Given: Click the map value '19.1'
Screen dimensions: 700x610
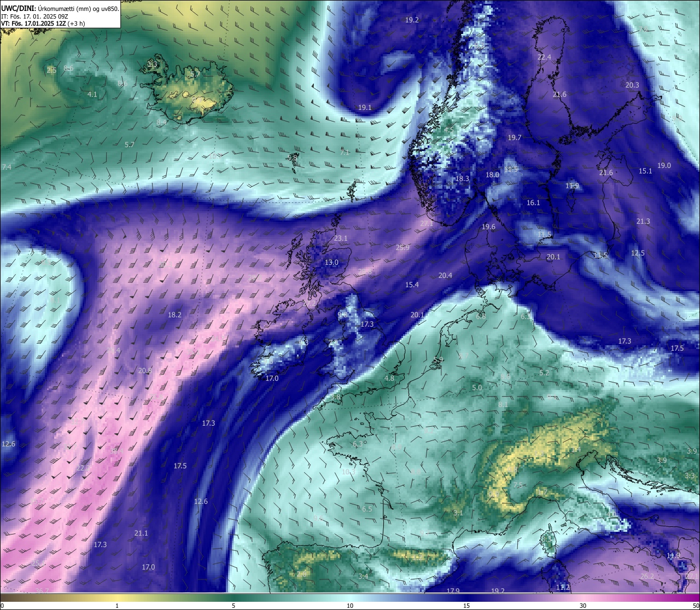Looking at the screenshot, I should point(365,107).
